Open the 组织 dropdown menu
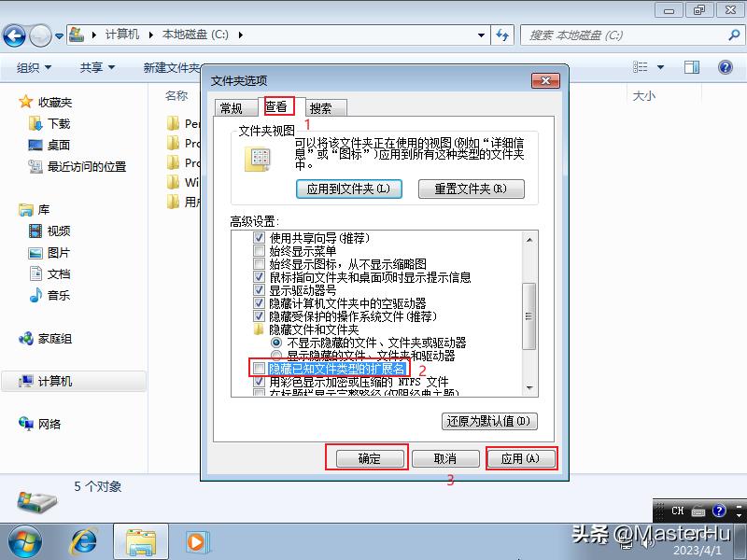Image resolution: width=747 pixels, height=560 pixels. point(32,66)
